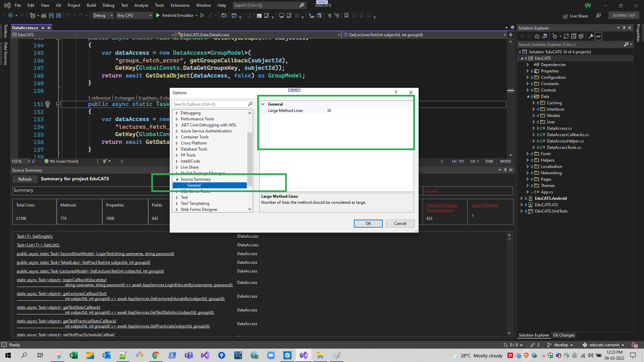Sync with Active Document in Solution Explorer
644x362 pixels.
pos(566,36)
